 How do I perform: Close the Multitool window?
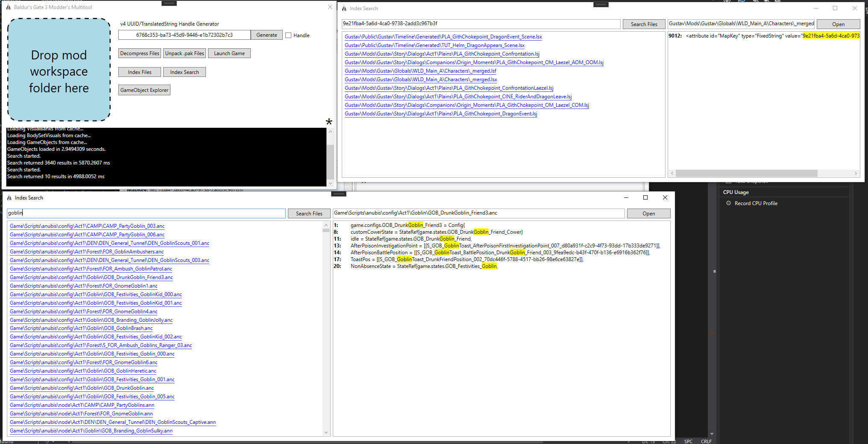[330, 7]
